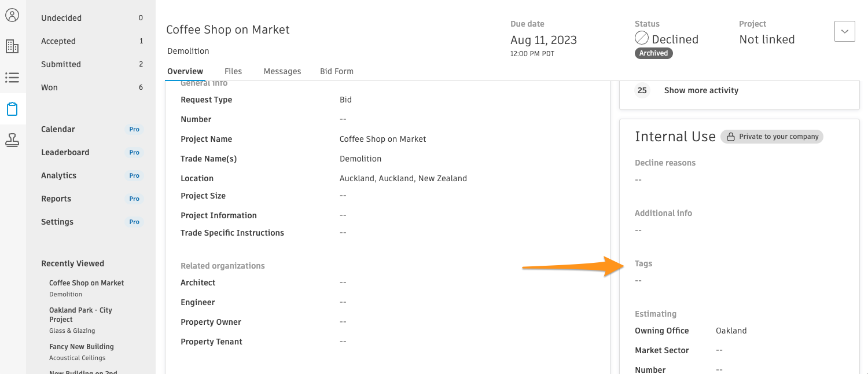Open recently viewed Fancy New Building
This screenshot has height=374, width=868.
pyautogui.click(x=81, y=347)
